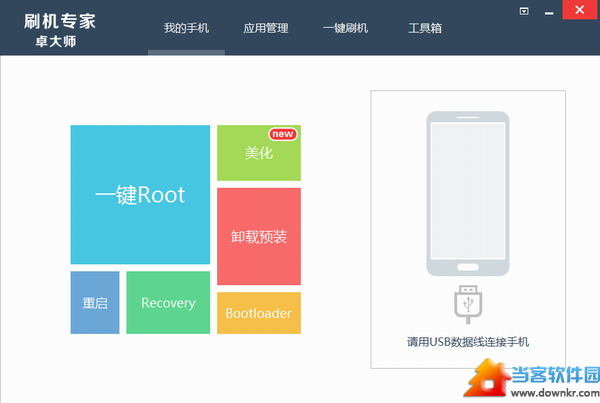
Task: Click the 请用USB数据线连接手机 text
Action: tap(468, 341)
